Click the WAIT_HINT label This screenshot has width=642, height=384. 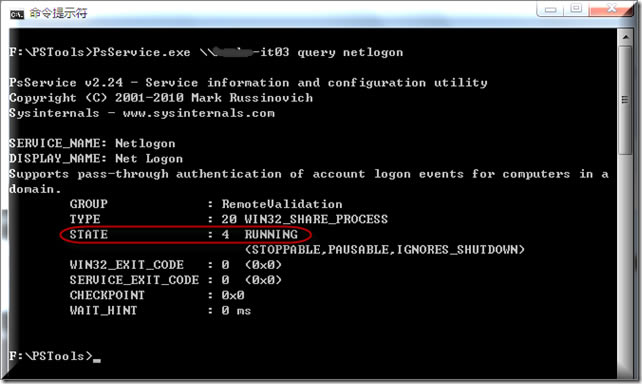pos(104,310)
